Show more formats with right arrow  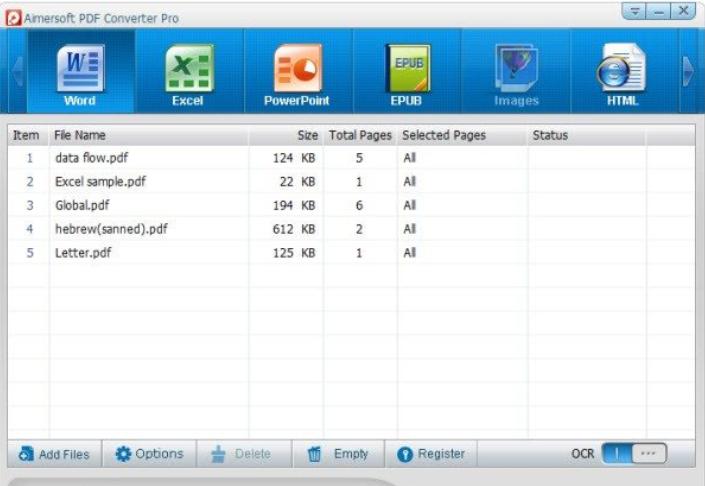pyautogui.click(x=688, y=71)
